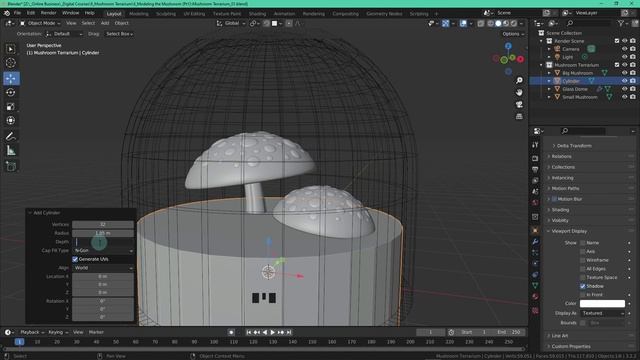The width and height of the screenshot is (640, 360).
Task: Open the Render properties tab
Action: coord(535,158)
